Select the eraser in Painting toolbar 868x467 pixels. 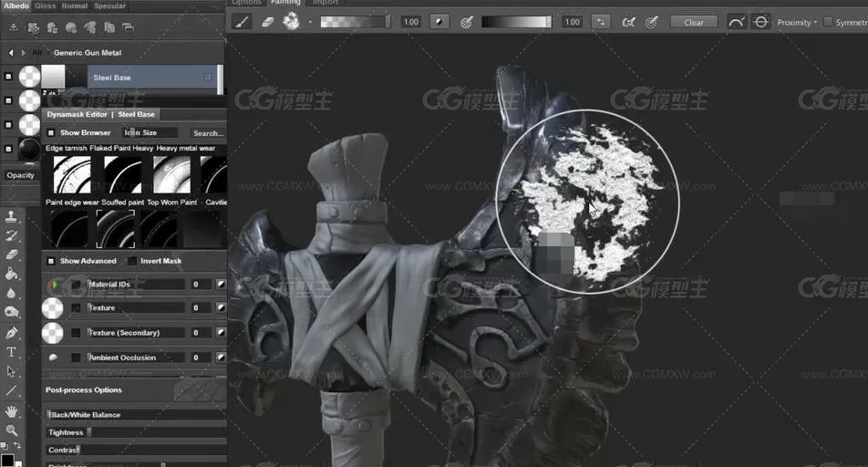tap(267, 22)
